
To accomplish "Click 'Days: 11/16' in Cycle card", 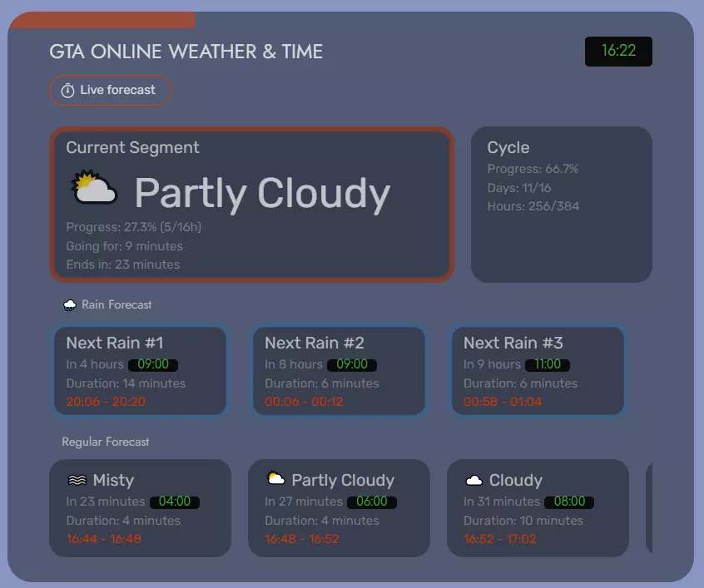I will coord(519,188).
